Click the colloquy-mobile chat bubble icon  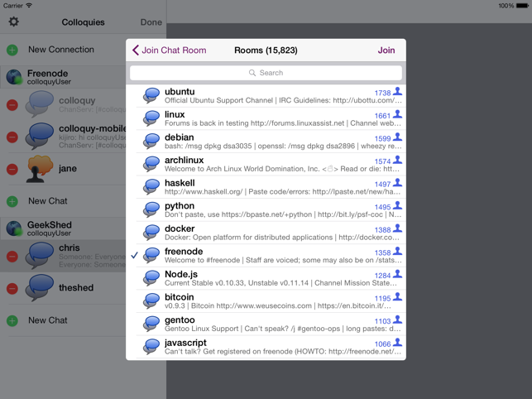40,137
